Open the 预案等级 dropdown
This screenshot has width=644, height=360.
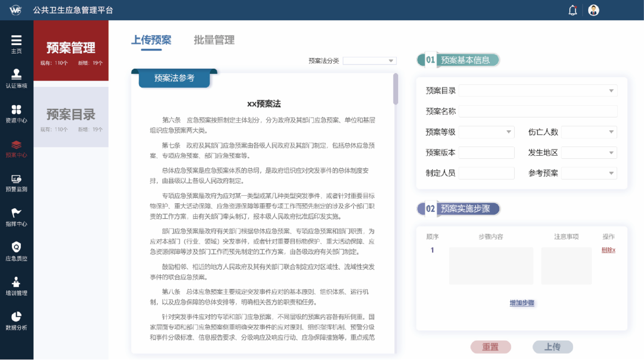coord(486,132)
